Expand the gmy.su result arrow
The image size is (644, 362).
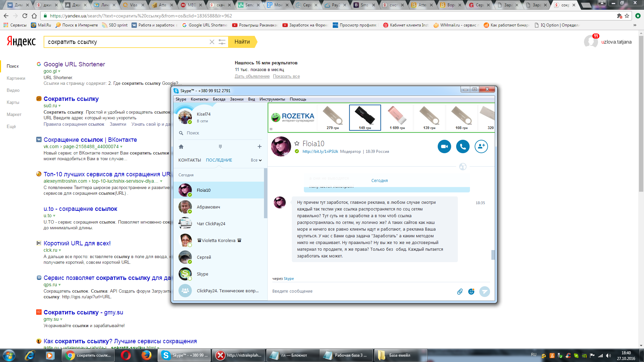[x=61, y=319]
